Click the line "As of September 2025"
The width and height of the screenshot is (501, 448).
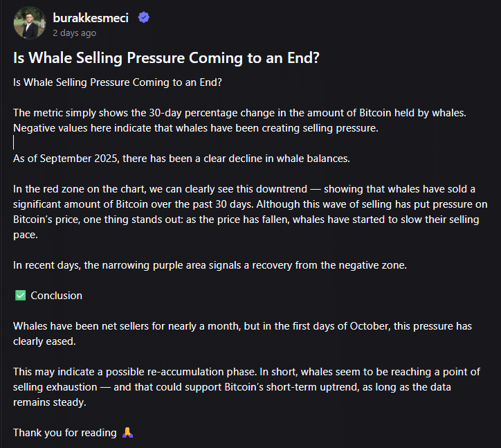(181, 158)
